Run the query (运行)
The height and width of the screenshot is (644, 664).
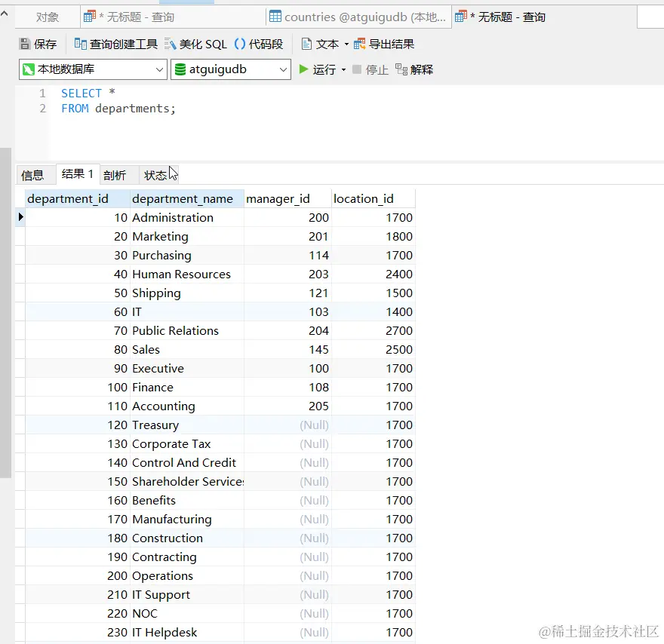click(317, 69)
